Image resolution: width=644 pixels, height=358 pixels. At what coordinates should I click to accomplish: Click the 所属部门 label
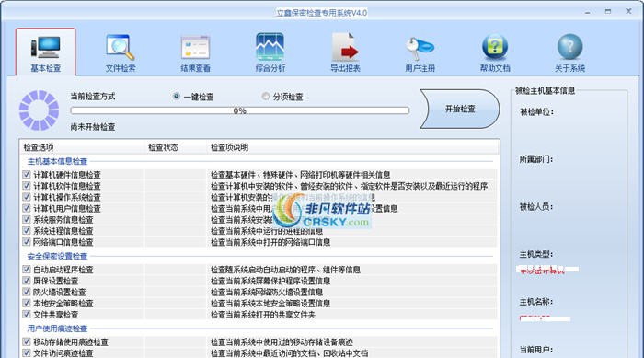[536, 159]
